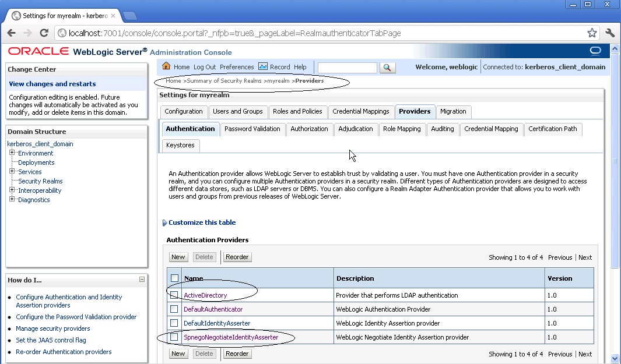
Task: Open the Credential Mappings tab
Action: click(x=361, y=112)
